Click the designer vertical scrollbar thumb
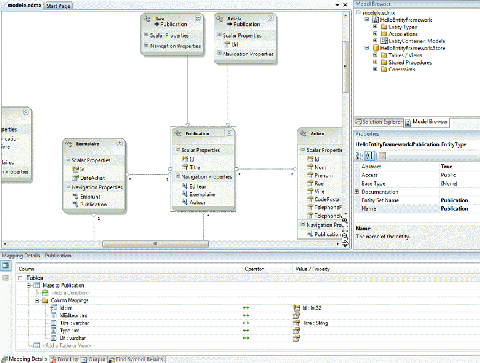Image resolution: width=480 pixels, height=363 pixels. click(345, 67)
